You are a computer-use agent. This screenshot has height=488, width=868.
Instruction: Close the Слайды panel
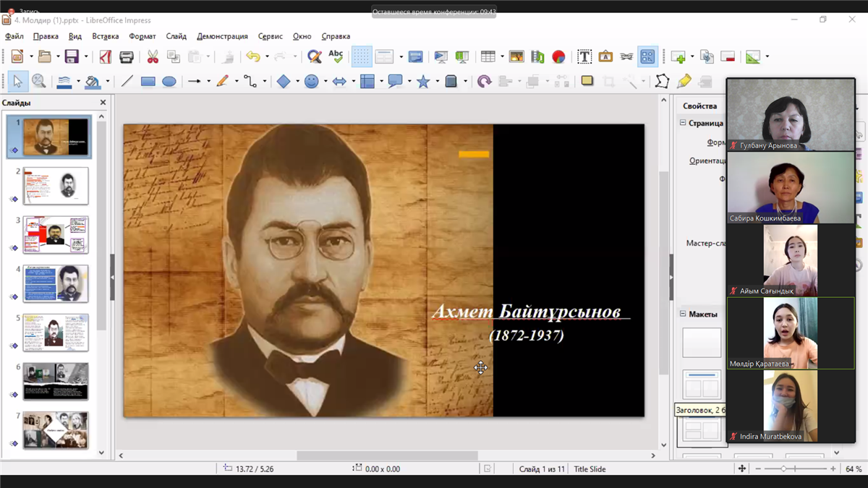(x=103, y=103)
